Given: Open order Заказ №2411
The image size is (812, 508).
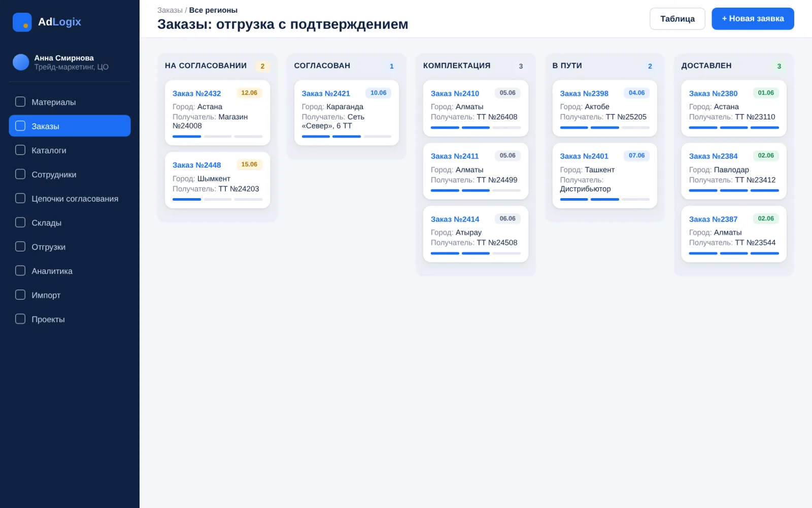Looking at the screenshot, I should [x=455, y=156].
